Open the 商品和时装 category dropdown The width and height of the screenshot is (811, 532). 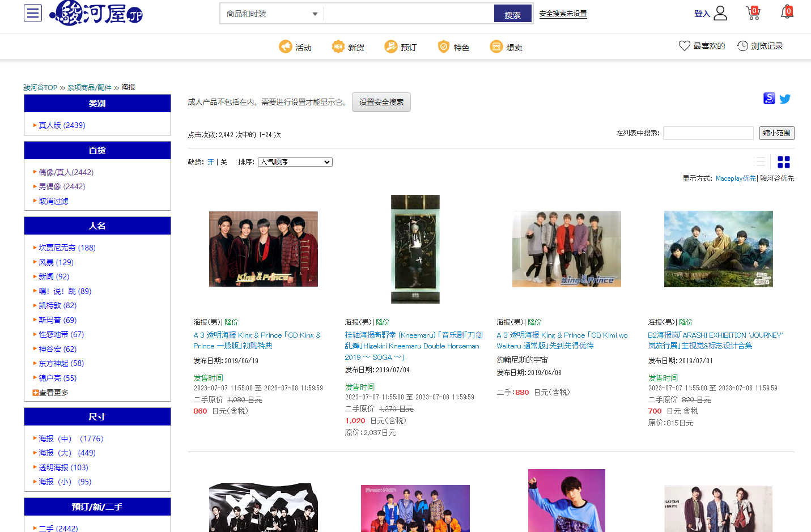pyautogui.click(x=272, y=14)
